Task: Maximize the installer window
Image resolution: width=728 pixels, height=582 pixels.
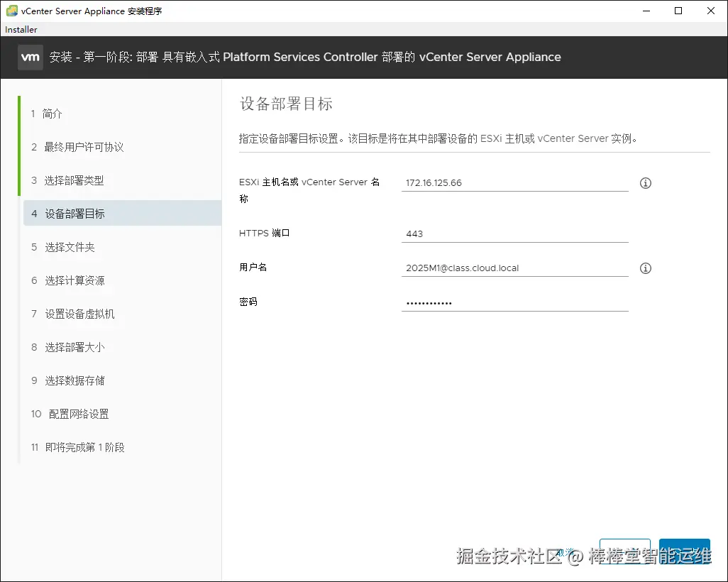Action: 678,11
